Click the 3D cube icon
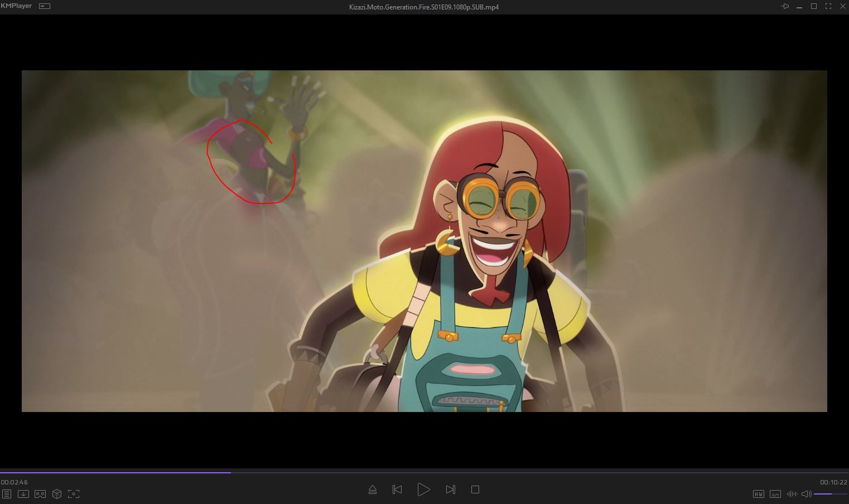This screenshot has width=849, height=504. coord(57,494)
